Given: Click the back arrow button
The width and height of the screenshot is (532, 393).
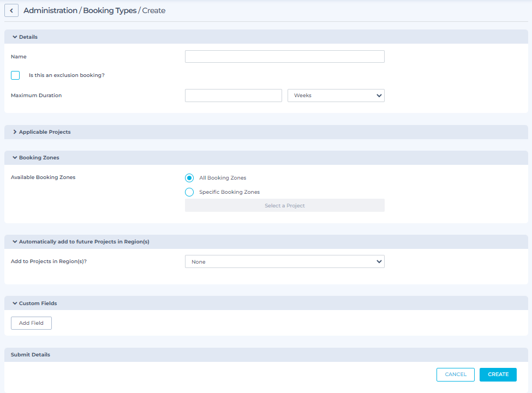Looking at the screenshot, I should pyautogui.click(x=11, y=10).
